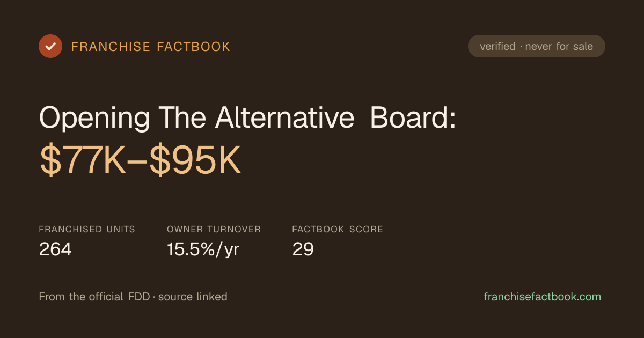Click the '$95K' upper cost amount
This screenshot has width=644, height=338.
tap(195, 161)
